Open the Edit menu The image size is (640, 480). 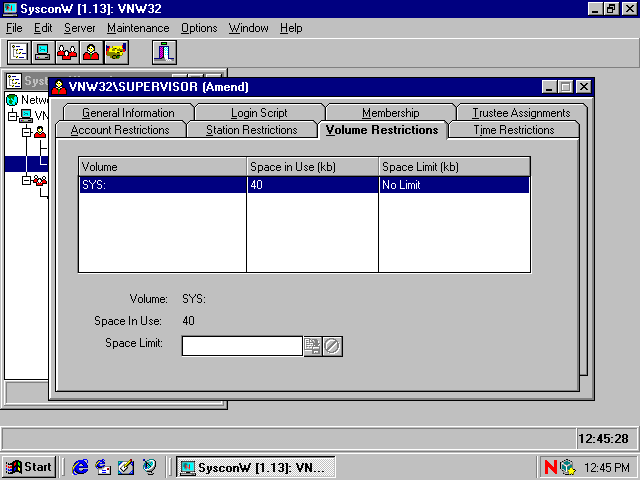pyautogui.click(x=43, y=28)
